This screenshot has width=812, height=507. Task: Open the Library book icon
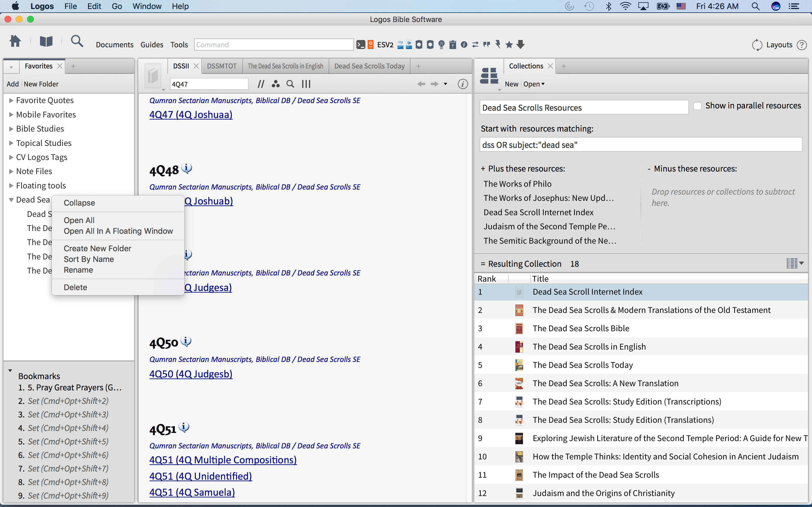point(46,42)
